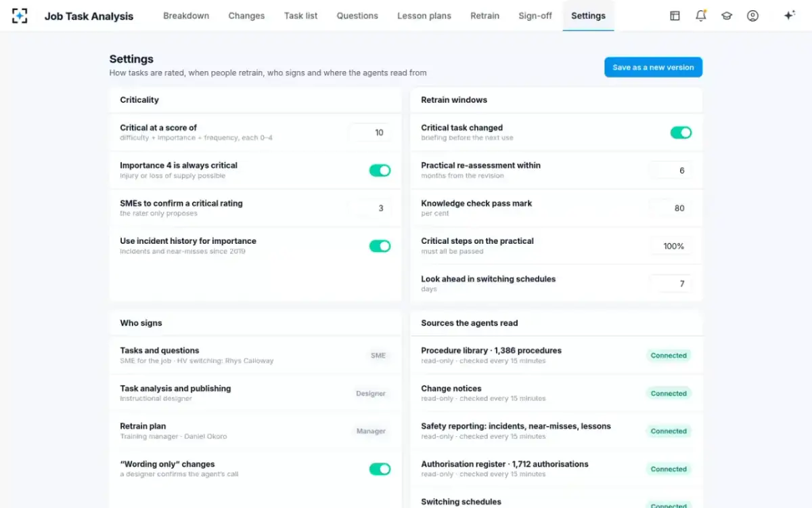Open the sparkle AI assistant icon
Viewport: 812px width, 508px height.
coord(789,16)
